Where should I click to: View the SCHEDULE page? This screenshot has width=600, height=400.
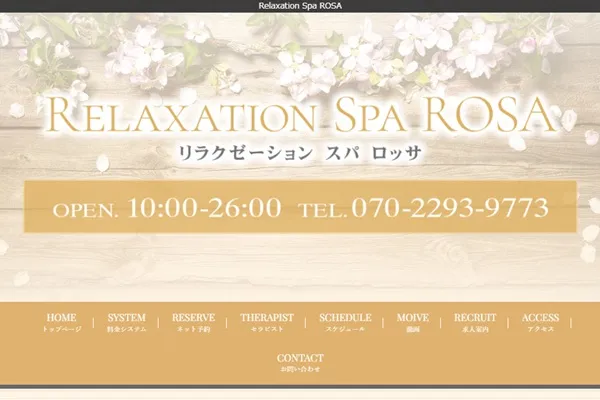345,322
